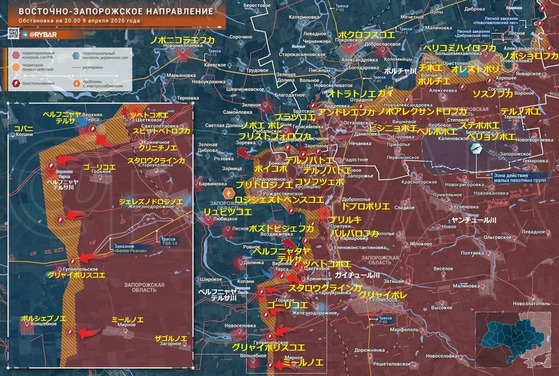This screenshot has width=559, height=376.
Task: Click the オレストポリ label
Action: [476, 69]
